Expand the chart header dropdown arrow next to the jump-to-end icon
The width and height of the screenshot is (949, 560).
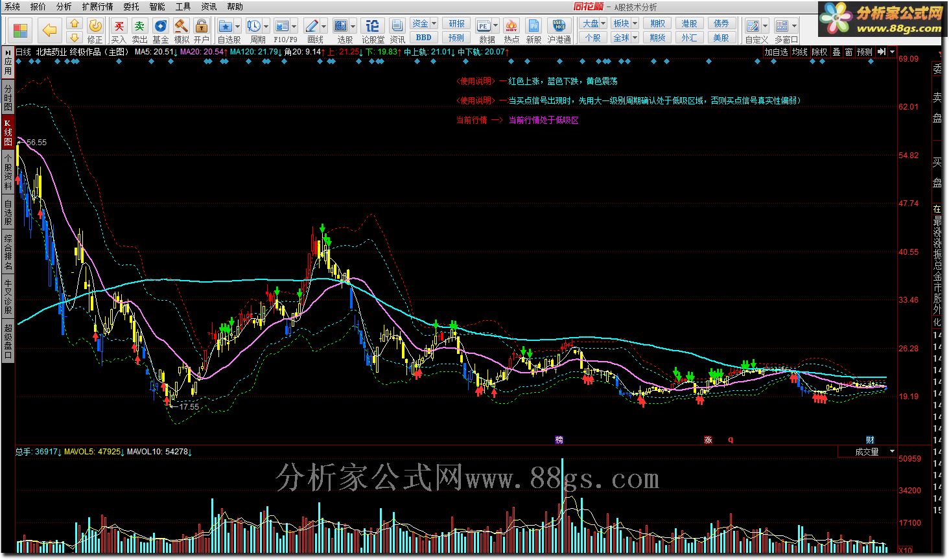click(x=893, y=52)
